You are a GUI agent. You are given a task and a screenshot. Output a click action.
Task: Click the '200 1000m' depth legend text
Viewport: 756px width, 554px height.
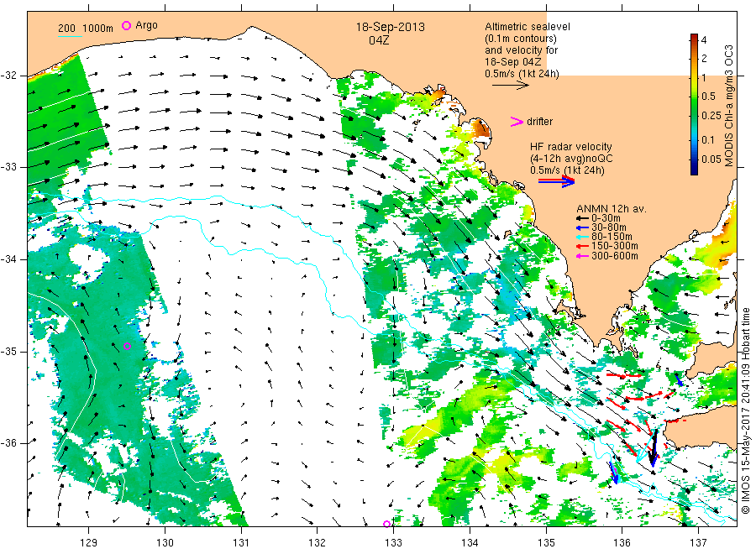click(x=86, y=28)
